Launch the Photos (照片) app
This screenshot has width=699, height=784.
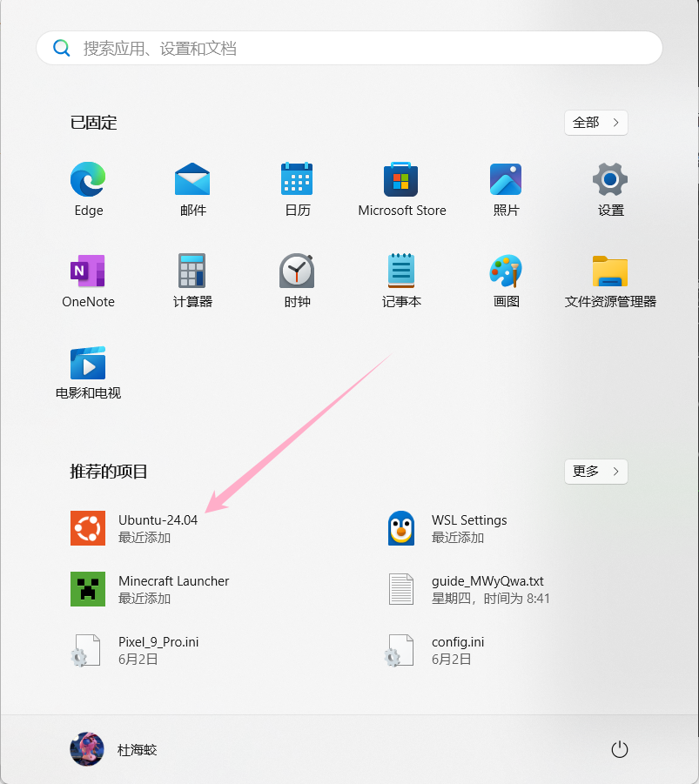coord(506,179)
